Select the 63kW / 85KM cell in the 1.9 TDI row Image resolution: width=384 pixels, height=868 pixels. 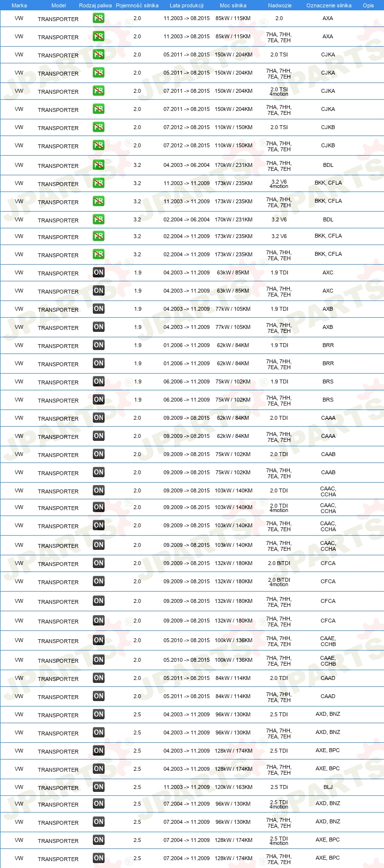pyautogui.click(x=233, y=272)
